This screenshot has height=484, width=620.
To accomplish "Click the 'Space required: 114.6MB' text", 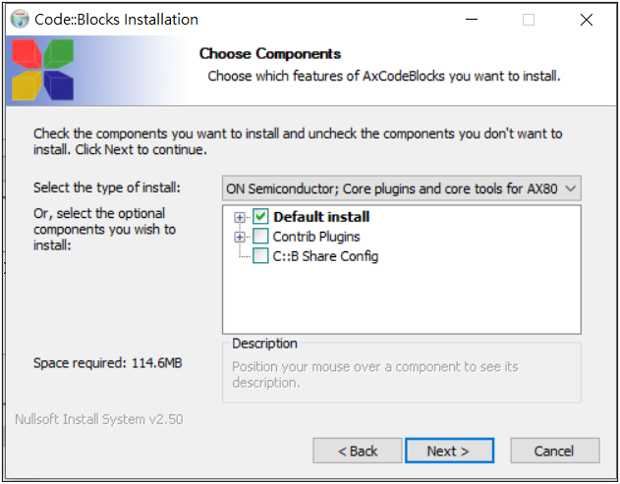I will click(108, 363).
